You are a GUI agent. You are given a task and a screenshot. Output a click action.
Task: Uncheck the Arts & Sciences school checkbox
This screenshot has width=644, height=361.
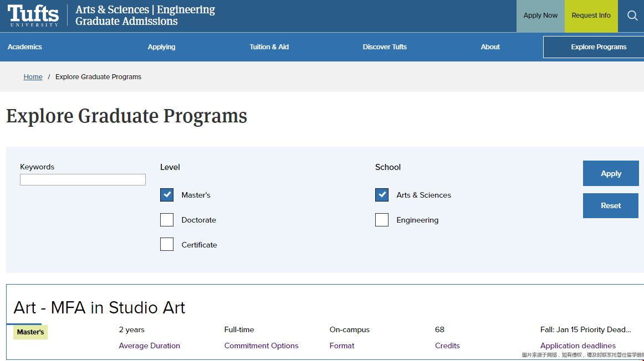[x=381, y=195]
